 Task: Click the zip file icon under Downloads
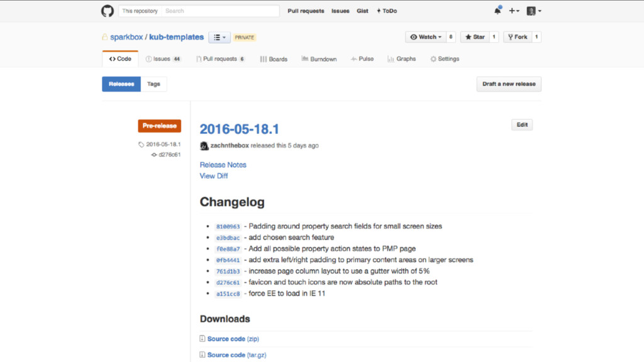click(203, 339)
